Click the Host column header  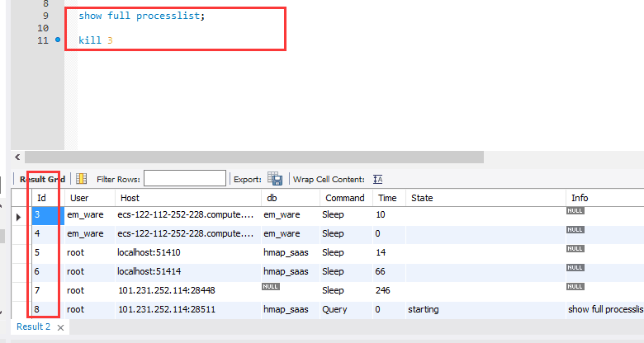(x=130, y=198)
